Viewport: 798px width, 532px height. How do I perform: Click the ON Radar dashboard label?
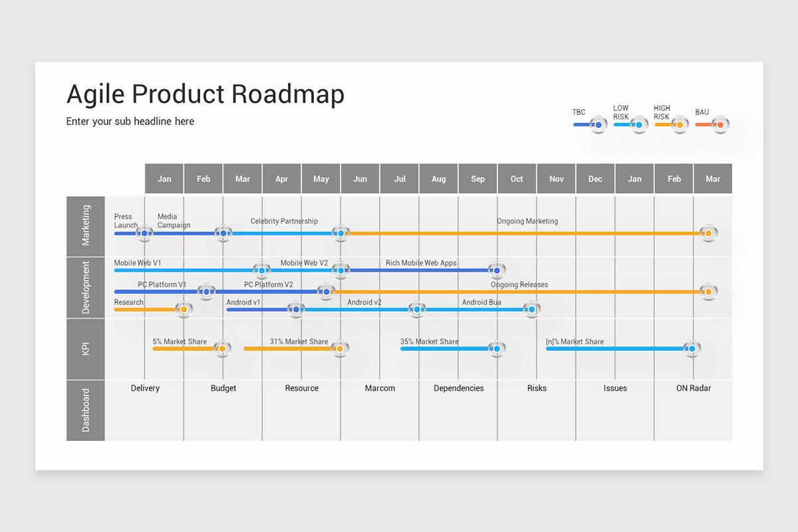pos(694,388)
